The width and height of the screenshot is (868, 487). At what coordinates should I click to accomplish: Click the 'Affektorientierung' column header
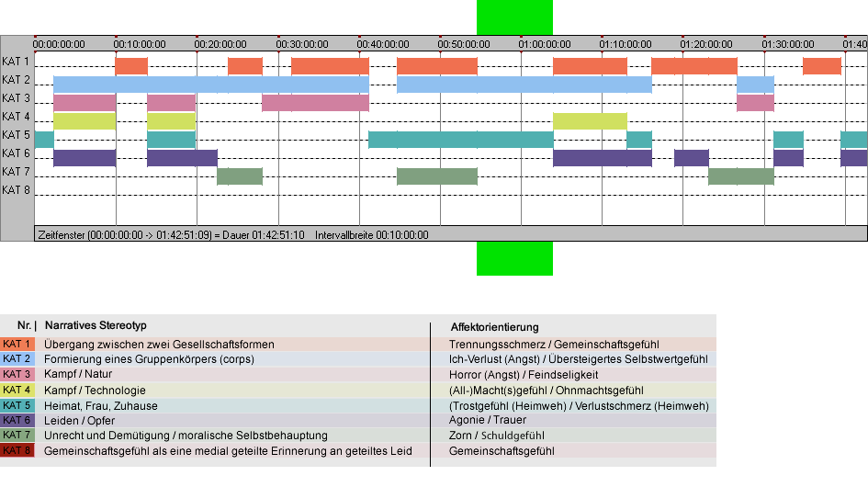click(x=494, y=327)
